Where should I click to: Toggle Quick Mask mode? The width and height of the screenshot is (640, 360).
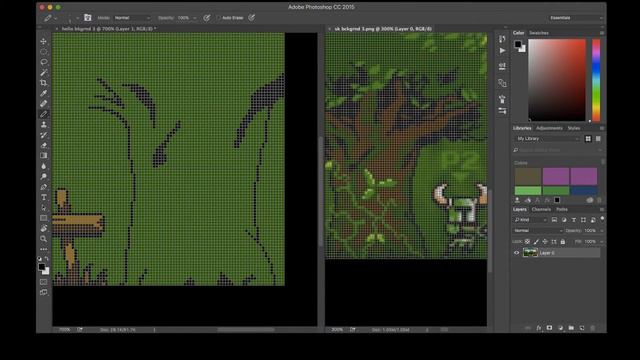(x=44, y=282)
